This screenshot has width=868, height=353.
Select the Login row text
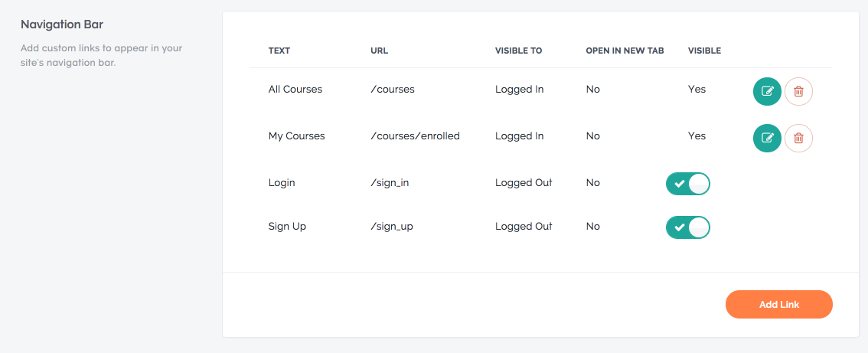pyautogui.click(x=282, y=182)
